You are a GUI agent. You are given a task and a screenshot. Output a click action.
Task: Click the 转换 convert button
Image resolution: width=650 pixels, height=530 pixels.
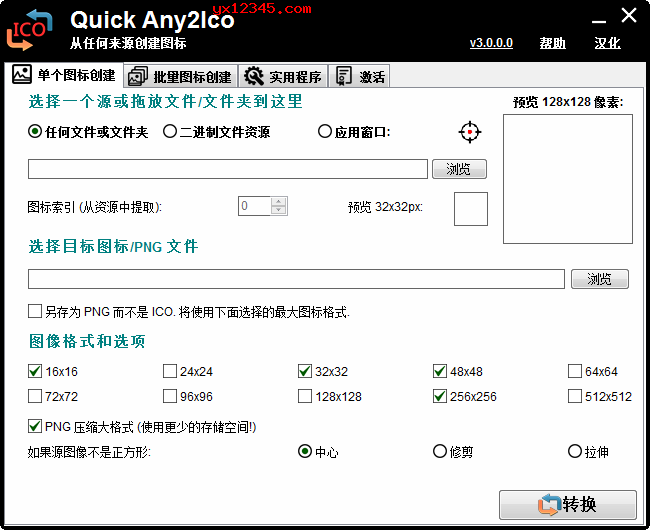pos(568,505)
